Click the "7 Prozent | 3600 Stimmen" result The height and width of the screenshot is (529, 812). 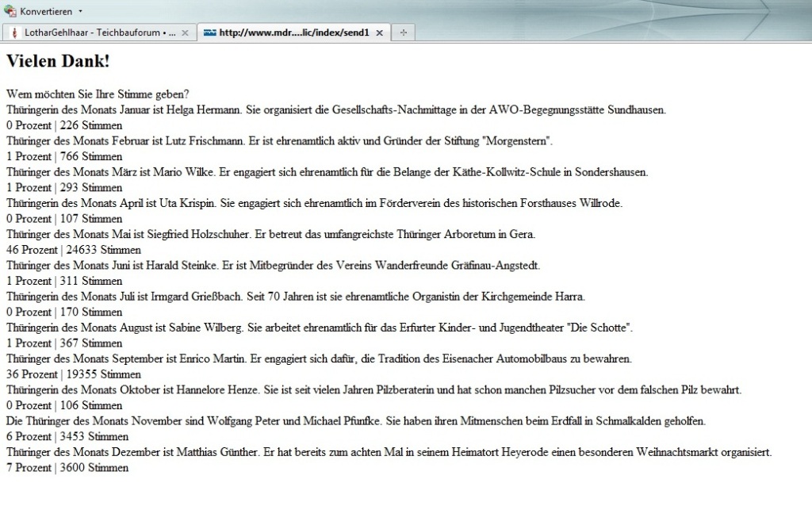[x=67, y=468]
